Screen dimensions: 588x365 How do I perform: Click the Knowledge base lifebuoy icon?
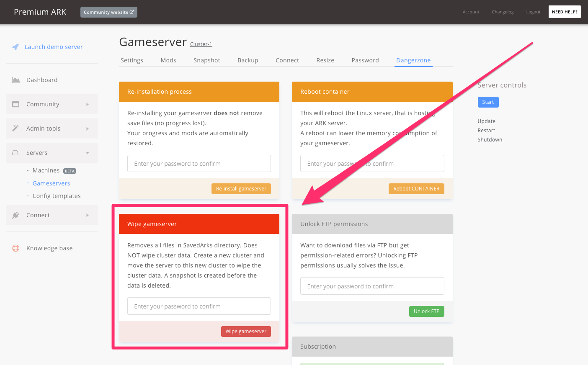[16, 248]
